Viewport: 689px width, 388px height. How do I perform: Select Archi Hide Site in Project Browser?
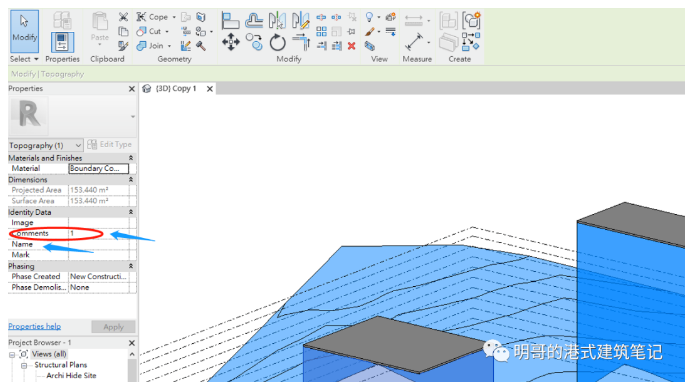(x=71, y=376)
